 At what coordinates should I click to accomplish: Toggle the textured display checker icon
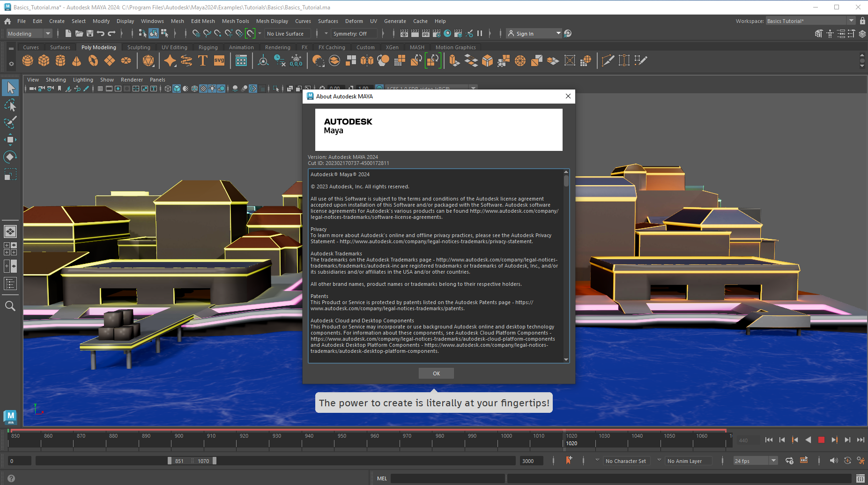(203, 89)
